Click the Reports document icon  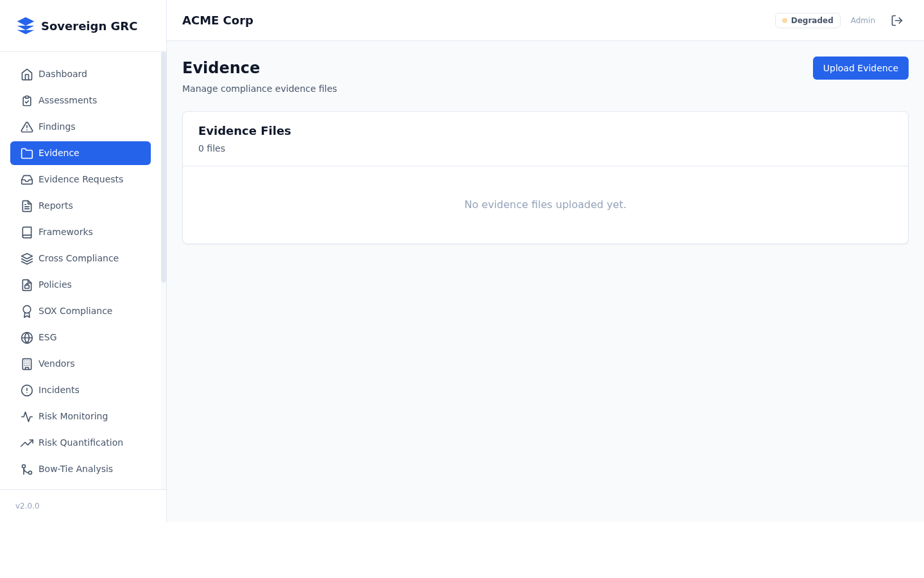[27, 206]
